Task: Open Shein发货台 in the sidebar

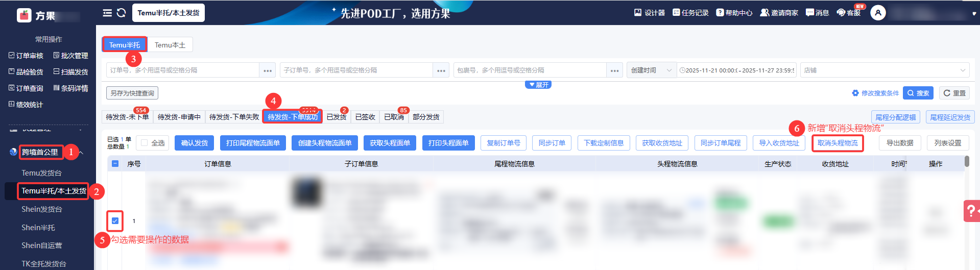Action: [42, 209]
